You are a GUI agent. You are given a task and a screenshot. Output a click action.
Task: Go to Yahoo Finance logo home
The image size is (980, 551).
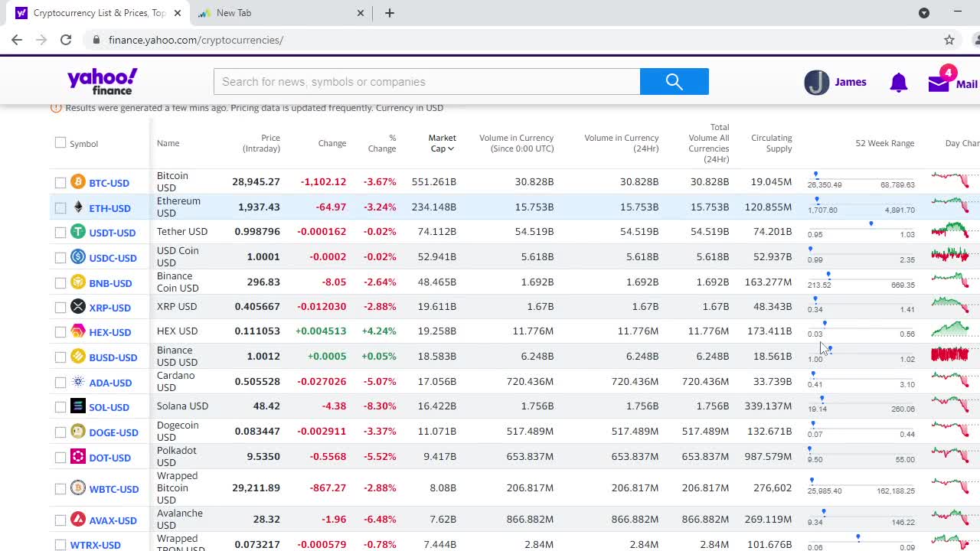coord(103,81)
